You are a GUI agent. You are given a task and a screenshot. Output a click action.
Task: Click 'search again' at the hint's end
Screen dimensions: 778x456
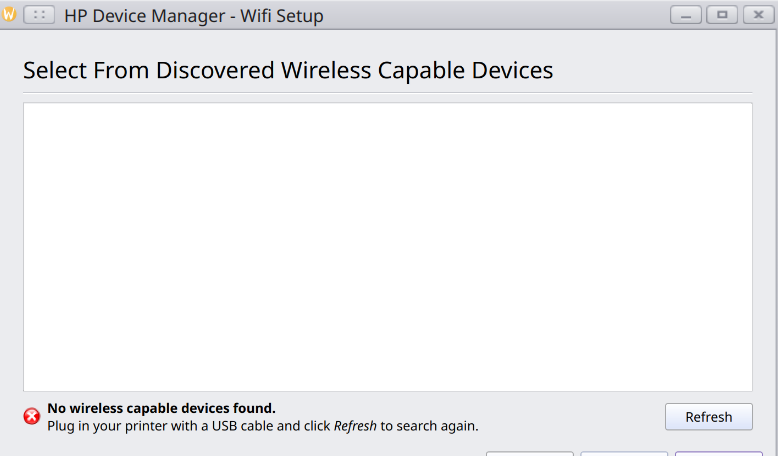click(436, 426)
